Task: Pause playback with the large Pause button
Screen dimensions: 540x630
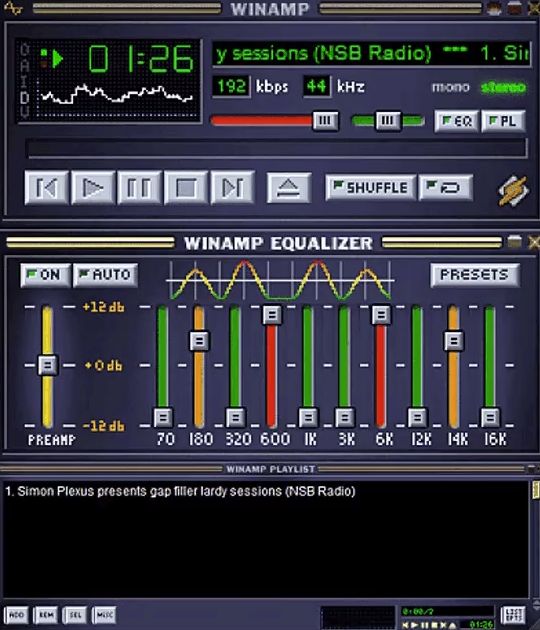Action: point(139,188)
